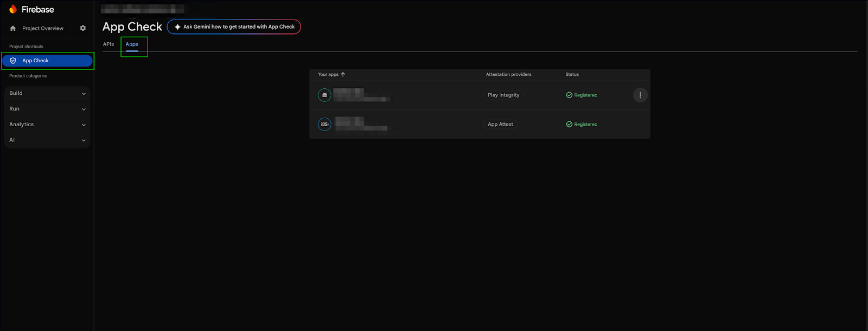Click the Android app icon
868x331 pixels.
(x=324, y=95)
